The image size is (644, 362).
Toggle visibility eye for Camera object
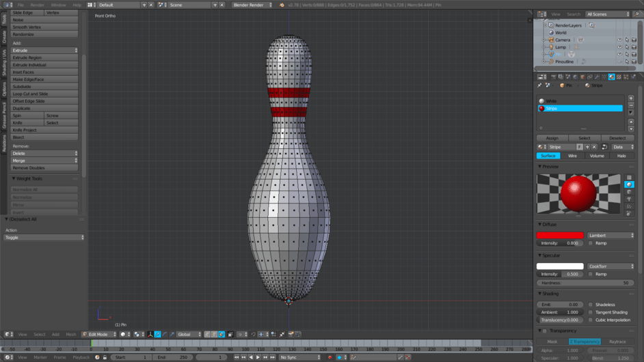tap(619, 40)
